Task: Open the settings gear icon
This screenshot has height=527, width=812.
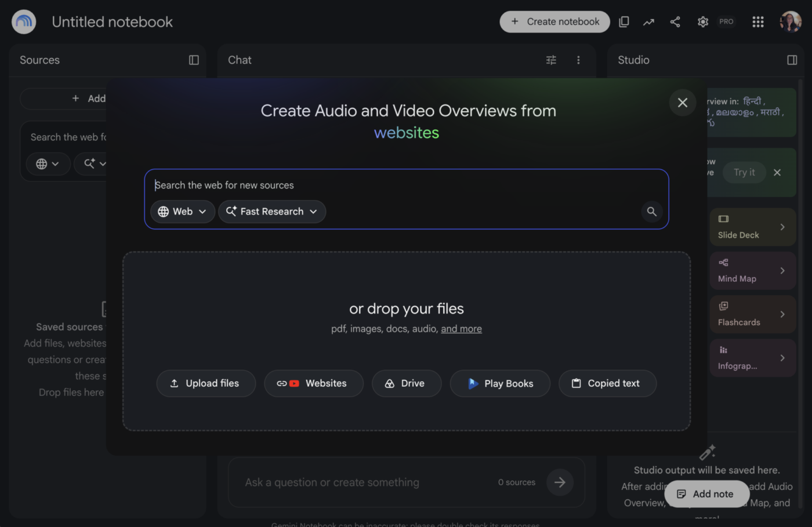Action: coord(703,22)
